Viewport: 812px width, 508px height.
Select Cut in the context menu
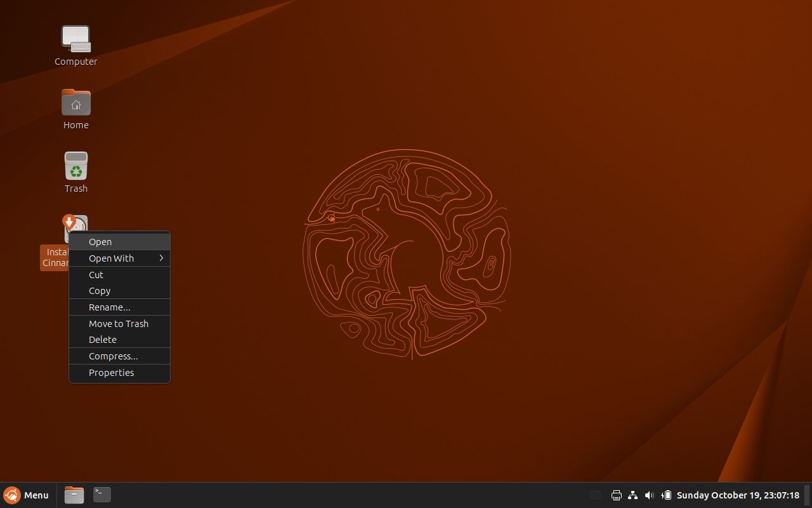coord(119,275)
